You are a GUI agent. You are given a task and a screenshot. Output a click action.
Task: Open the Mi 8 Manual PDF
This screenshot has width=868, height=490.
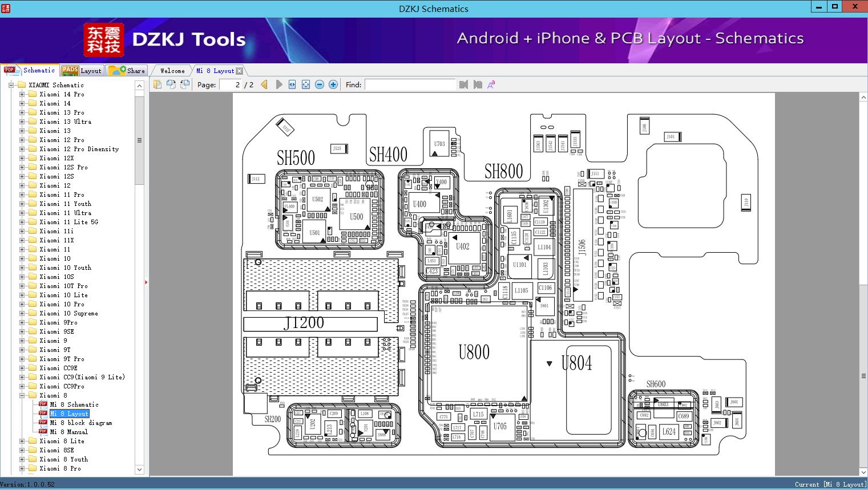pos(69,432)
